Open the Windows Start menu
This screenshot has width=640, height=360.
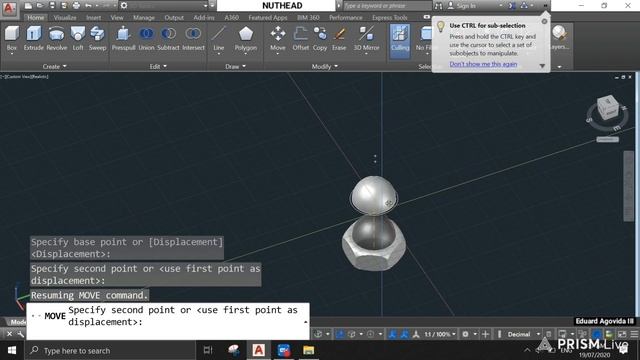click(x=12, y=350)
